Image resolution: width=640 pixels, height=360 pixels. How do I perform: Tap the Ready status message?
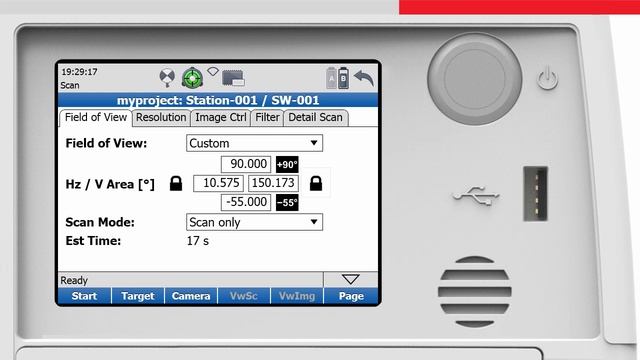pos(74,280)
